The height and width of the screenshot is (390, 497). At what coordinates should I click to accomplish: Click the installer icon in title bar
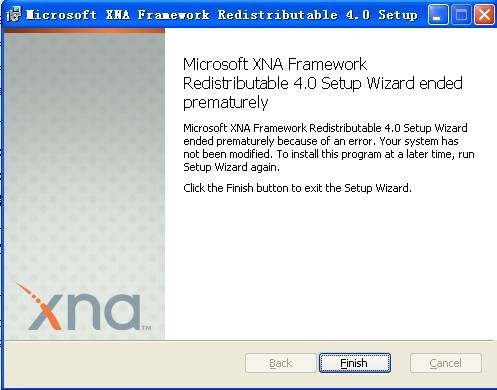click(14, 14)
